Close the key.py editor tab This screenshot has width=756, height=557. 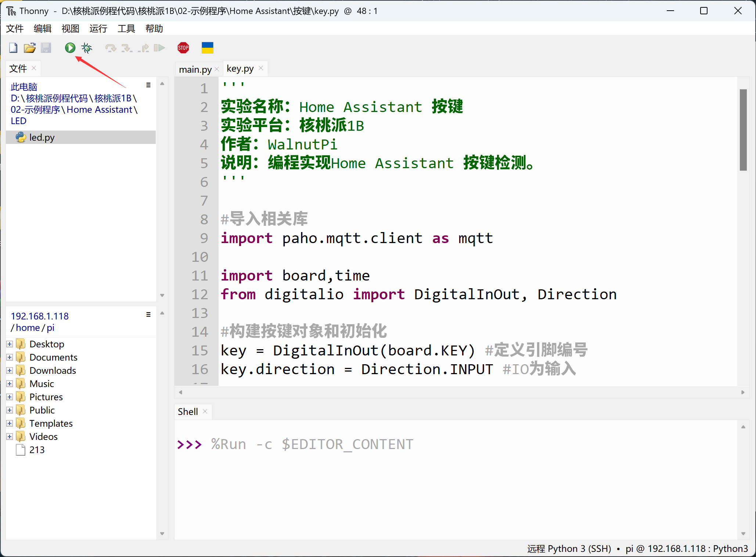(x=261, y=68)
